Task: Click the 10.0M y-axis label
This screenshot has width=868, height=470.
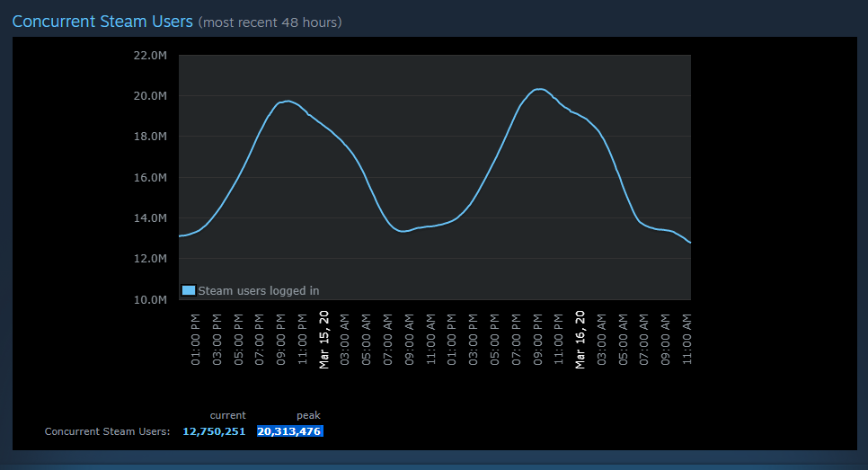Action: 150,299
